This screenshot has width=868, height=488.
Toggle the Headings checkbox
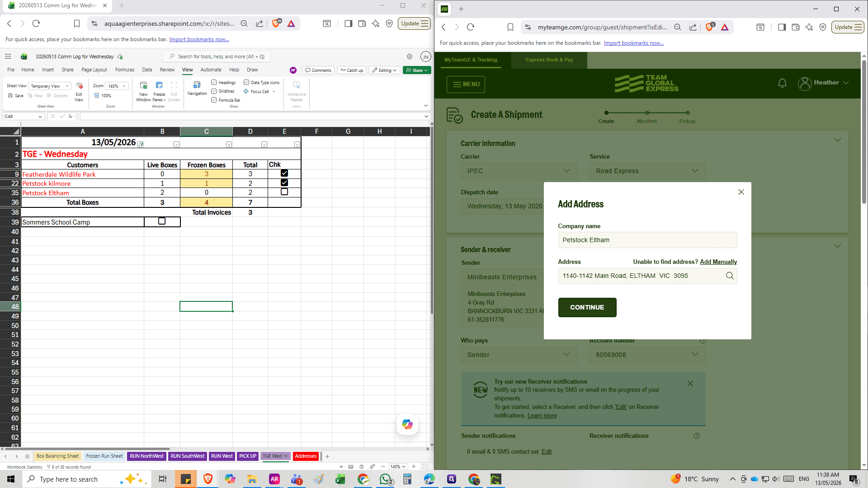pyautogui.click(x=214, y=82)
